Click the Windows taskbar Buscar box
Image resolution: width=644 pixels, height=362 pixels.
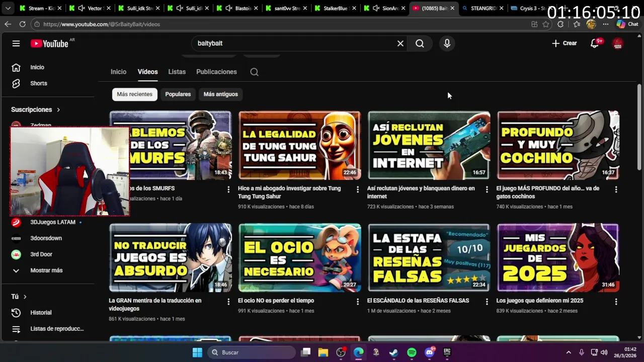(x=252, y=352)
